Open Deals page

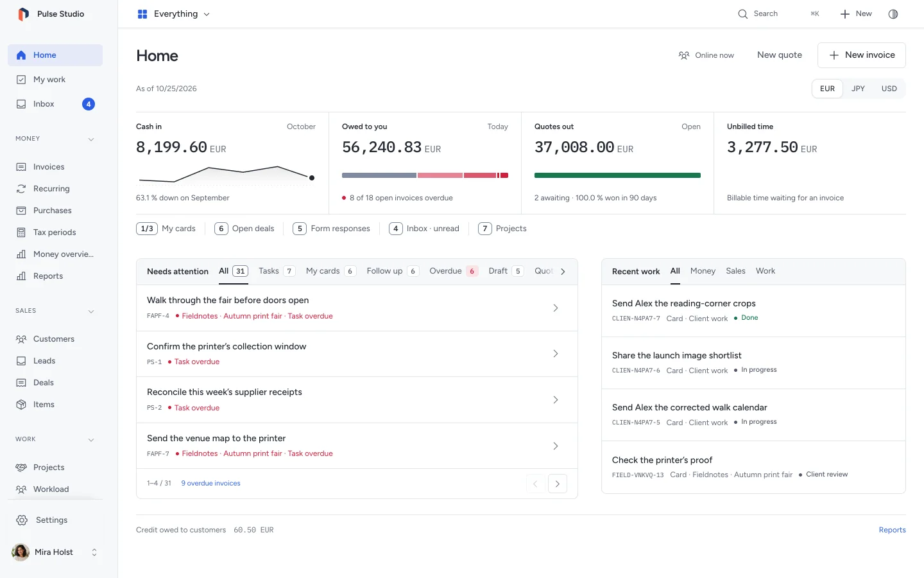tap(55, 383)
